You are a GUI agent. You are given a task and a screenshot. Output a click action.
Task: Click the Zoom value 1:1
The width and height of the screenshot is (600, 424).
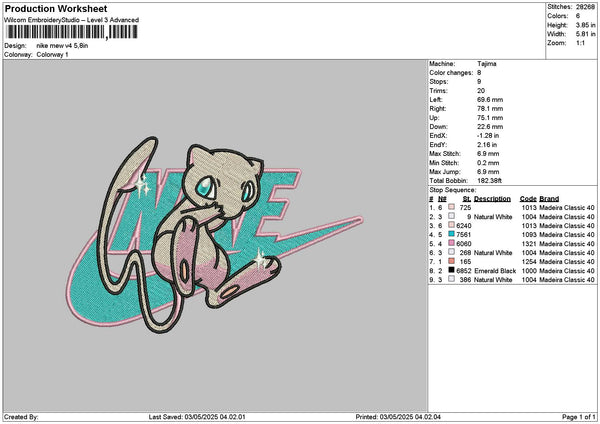point(580,43)
